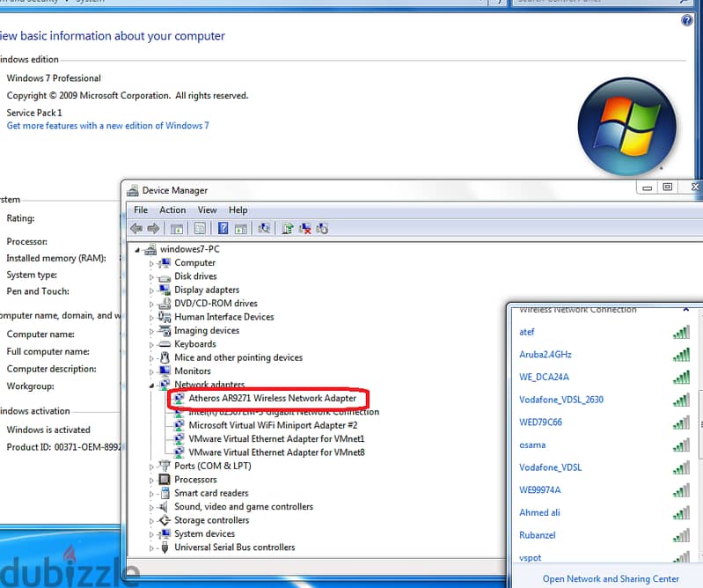Click the Sound, video and game controllers icon
The width and height of the screenshot is (703, 588).
coord(165,507)
